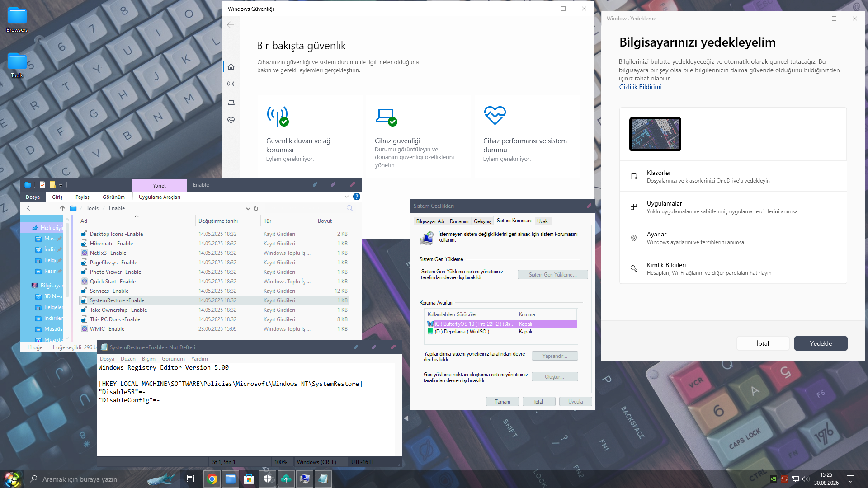Open the Dosya menu in Not Defteri

[x=107, y=359]
